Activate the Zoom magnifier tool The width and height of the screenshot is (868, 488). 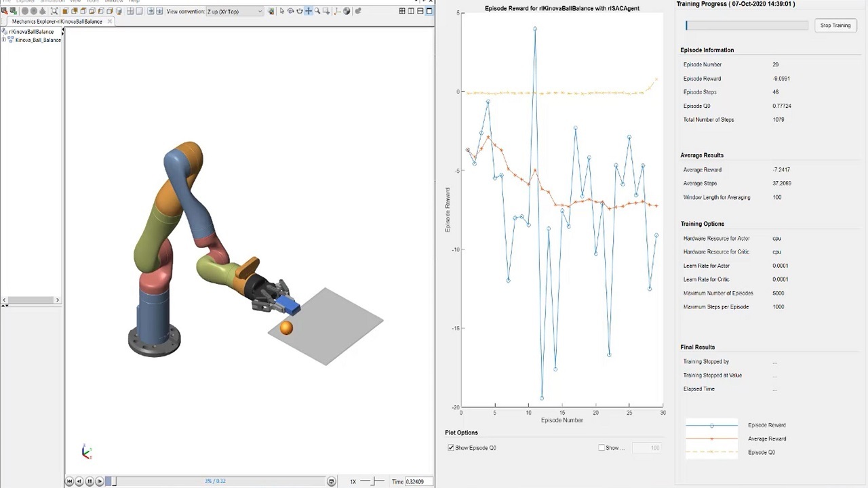click(317, 11)
